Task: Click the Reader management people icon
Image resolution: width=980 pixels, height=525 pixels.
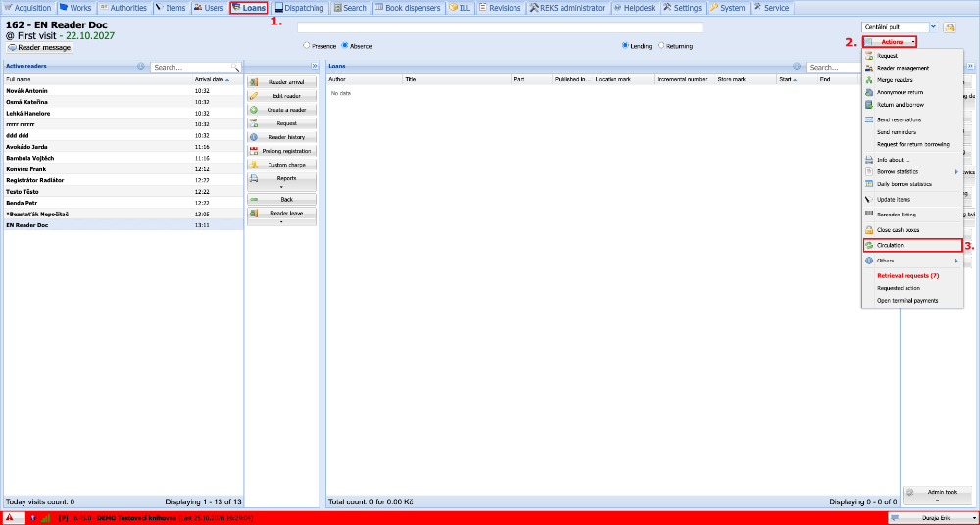Action: point(868,69)
